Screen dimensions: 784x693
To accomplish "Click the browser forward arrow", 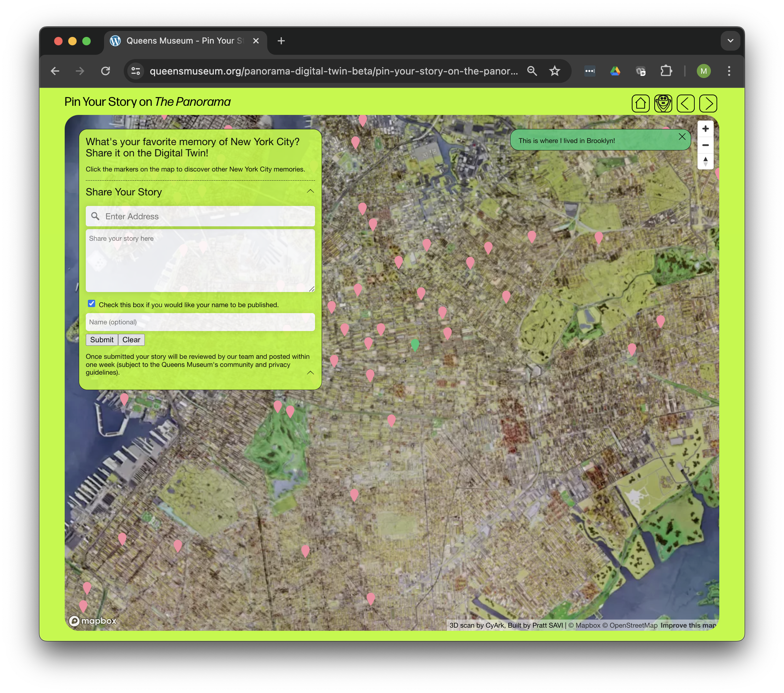I will (80, 71).
